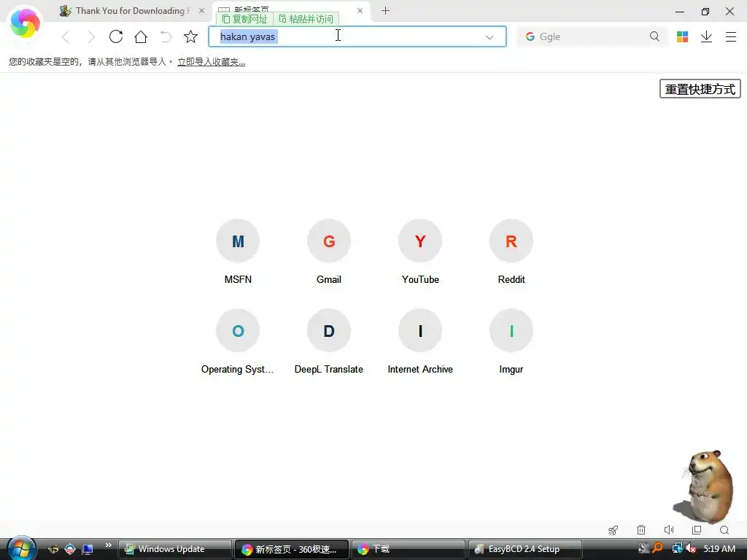Switch to 下载 taskbar window

point(409,549)
